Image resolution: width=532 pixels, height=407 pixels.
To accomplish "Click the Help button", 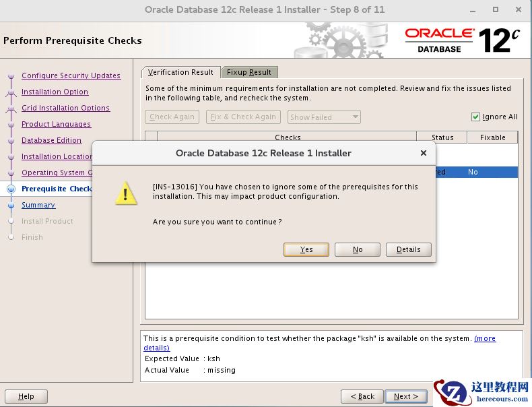I will point(26,396).
